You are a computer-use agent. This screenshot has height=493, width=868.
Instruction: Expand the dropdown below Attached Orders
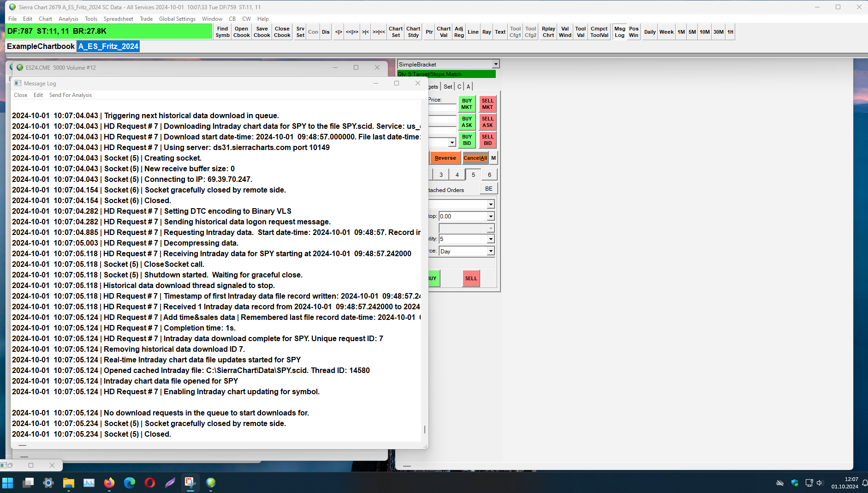click(491, 204)
